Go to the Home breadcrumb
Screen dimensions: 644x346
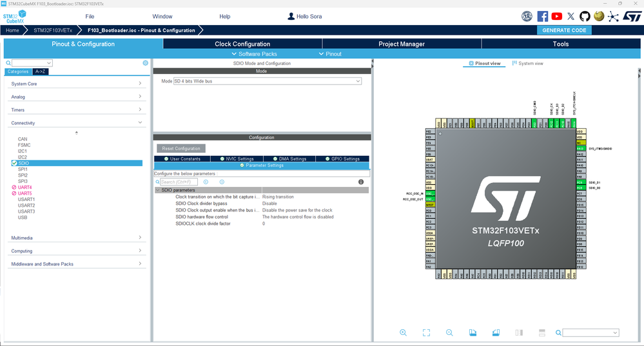(12, 30)
